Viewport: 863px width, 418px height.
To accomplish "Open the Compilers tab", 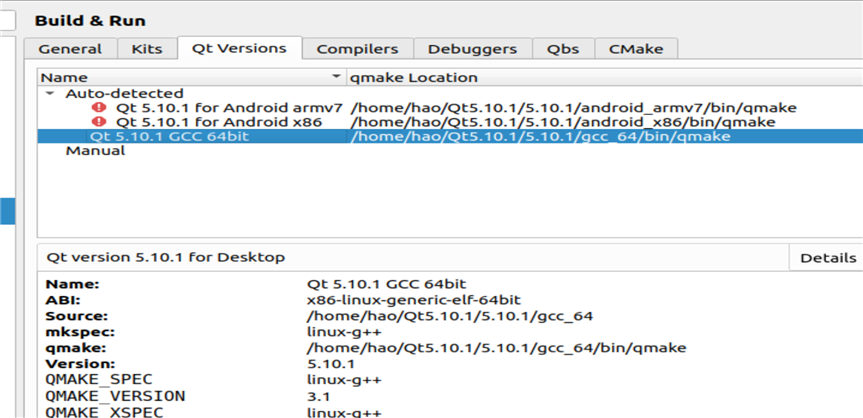I will 357,48.
